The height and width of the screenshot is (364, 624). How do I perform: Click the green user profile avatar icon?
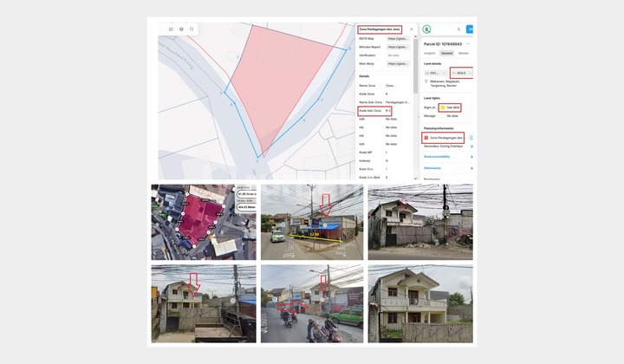(x=426, y=29)
